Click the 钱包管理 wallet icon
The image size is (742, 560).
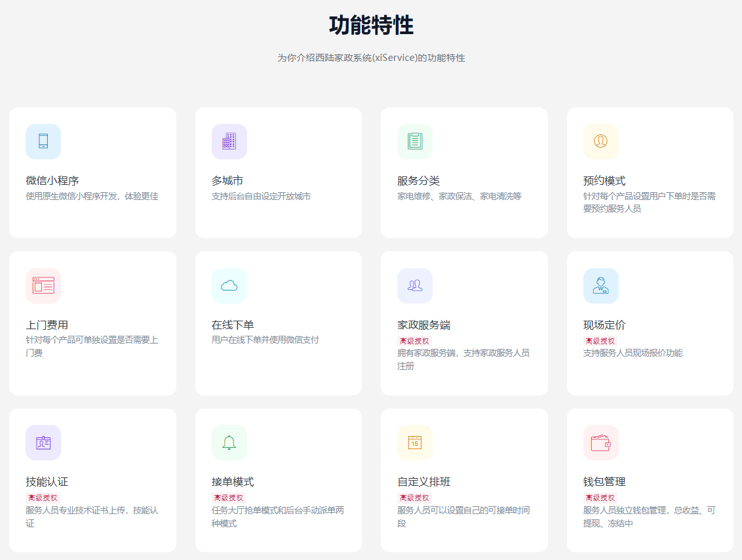[x=600, y=443]
